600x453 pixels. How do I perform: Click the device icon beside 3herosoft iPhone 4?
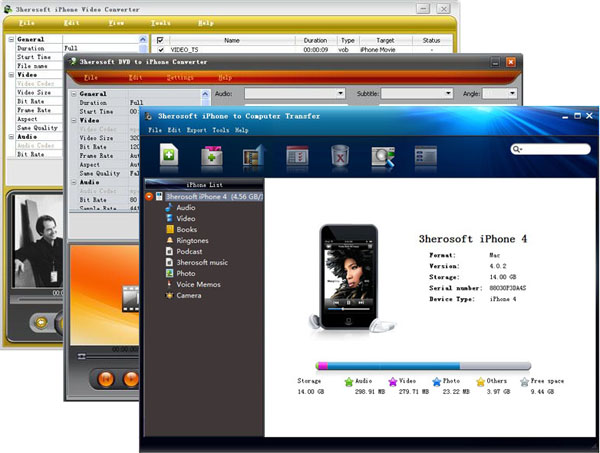159,196
